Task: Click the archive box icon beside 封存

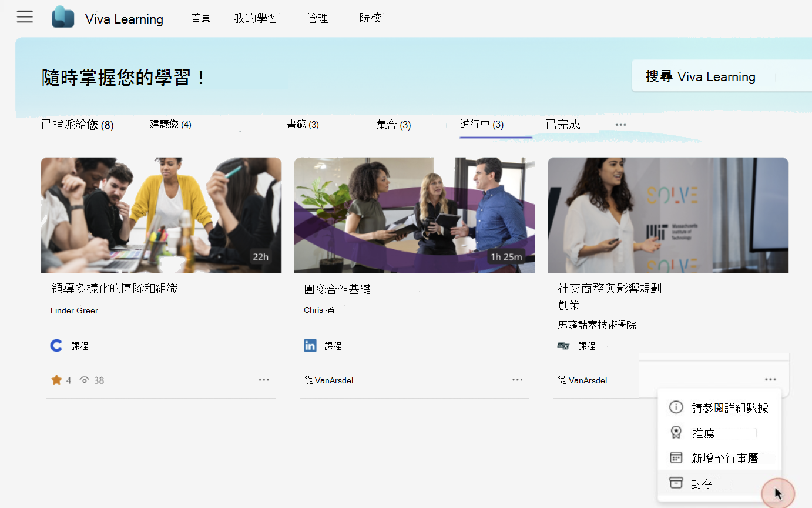Action: pos(676,483)
